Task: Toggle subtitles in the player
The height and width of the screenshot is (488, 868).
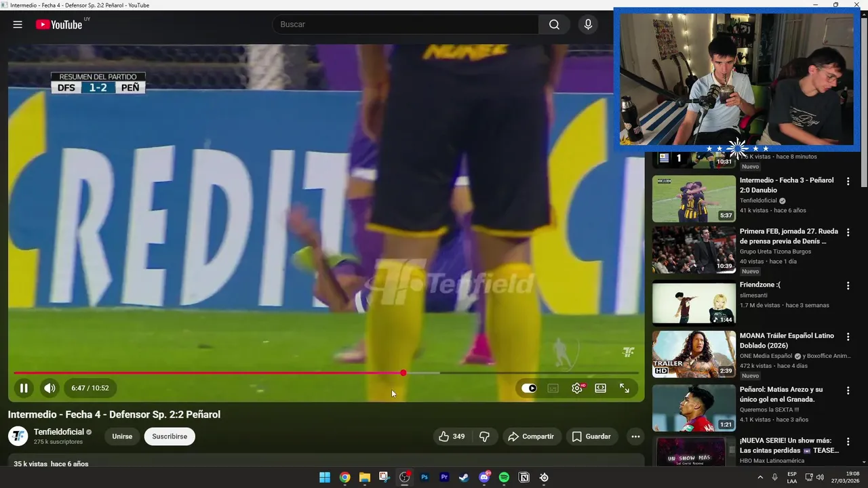Action: pyautogui.click(x=553, y=388)
